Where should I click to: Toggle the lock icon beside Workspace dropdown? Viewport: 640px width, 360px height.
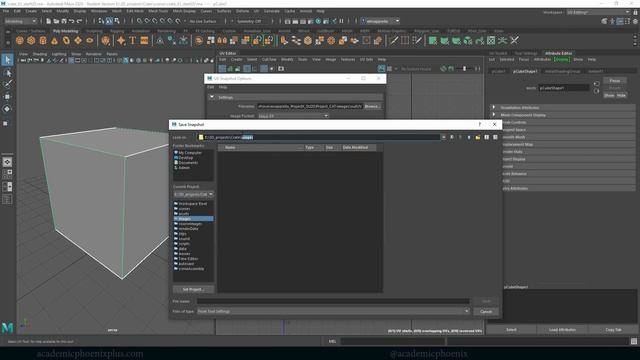[x=636, y=12]
